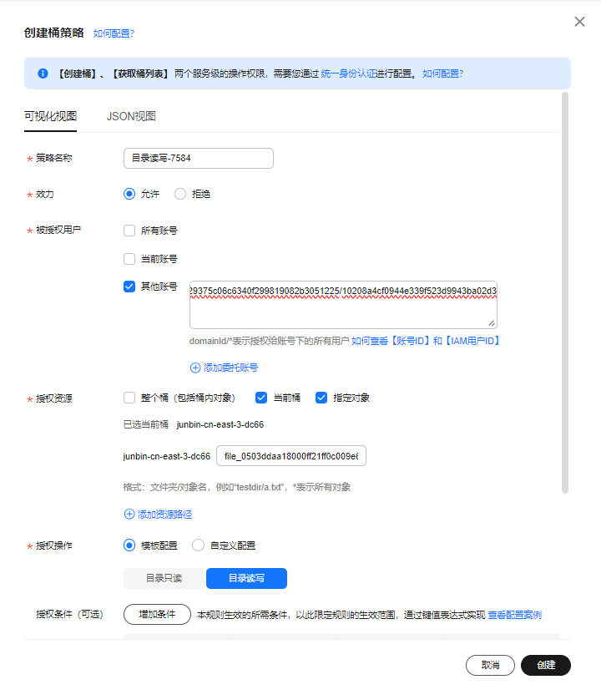Click the 策略名称 input field
The width and height of the screenshot is (601, 700).
click(x=199, y=159)
